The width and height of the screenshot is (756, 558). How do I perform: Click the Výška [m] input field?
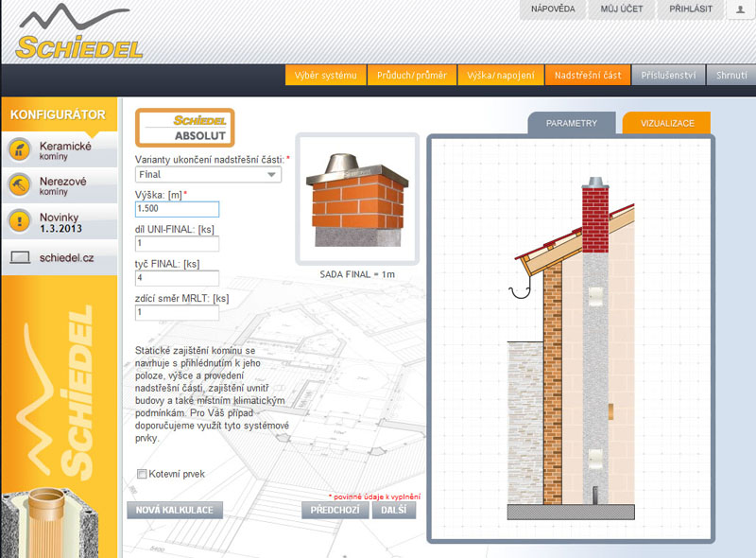(x=177, y=209)
